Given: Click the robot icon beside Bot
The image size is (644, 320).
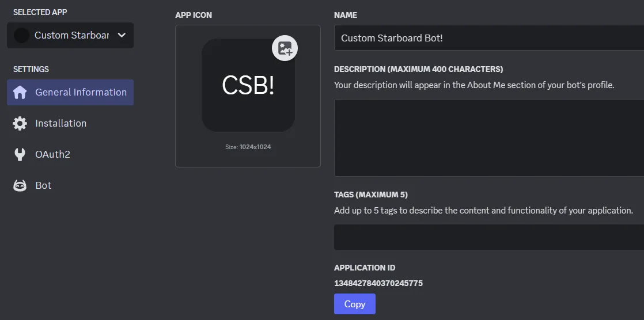Looking at the screenshot, I should [20, 185].
